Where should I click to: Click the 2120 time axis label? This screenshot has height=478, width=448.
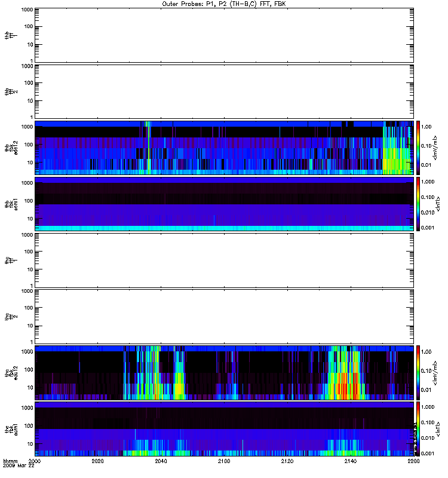coord(287,461)
